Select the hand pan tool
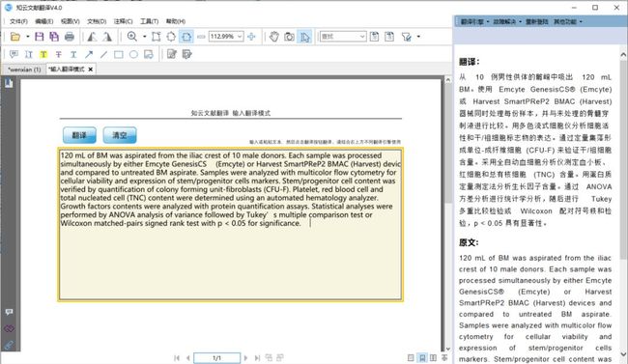Image resolution: width=628 pixels, height=364 pixels. click(x=274, y=37)
